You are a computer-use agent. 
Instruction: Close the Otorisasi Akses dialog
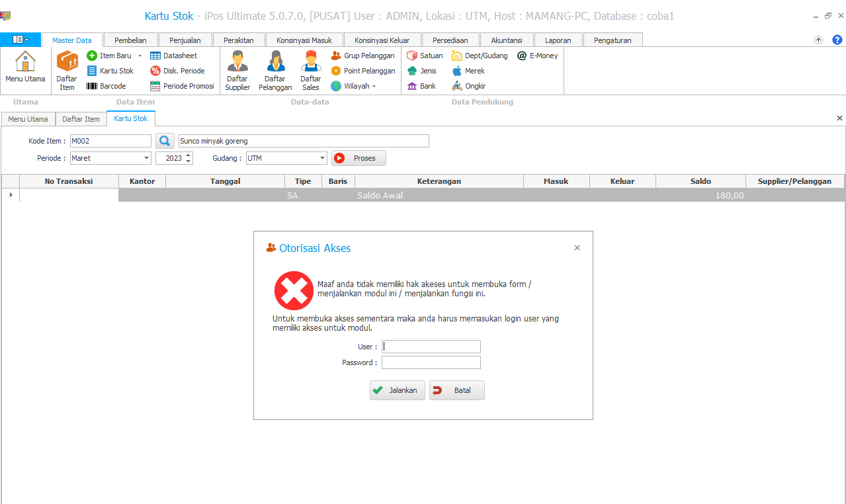coord(577,248)
